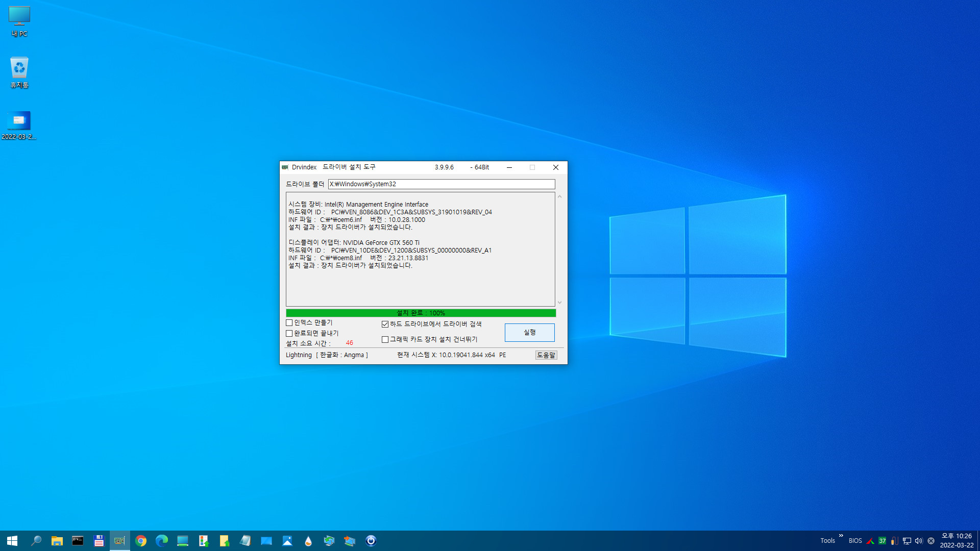The height and width of the screenshot is (551, 980).
Task: Click the USB cable tray icon
Action: pos(894,541)
